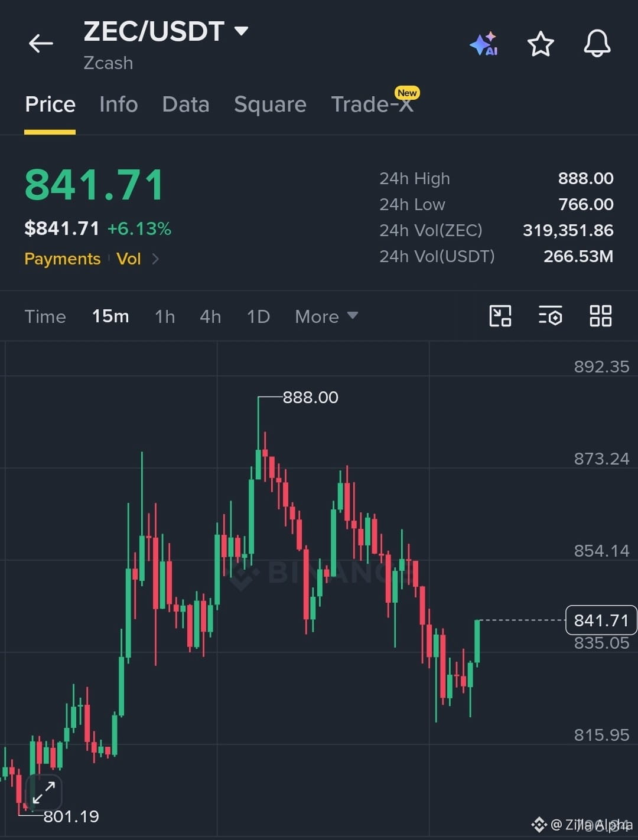Switch to the Info tab

click(119, 104)
